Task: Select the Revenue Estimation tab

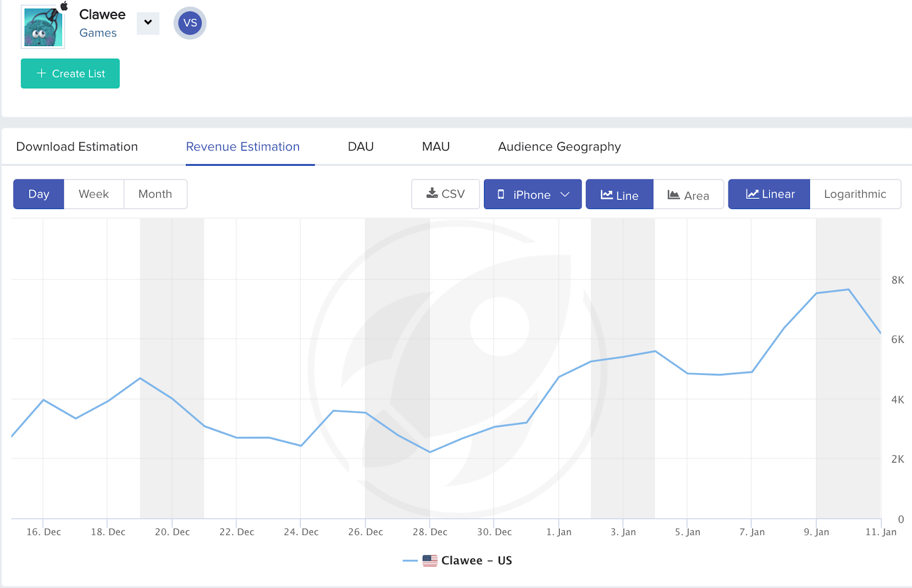Action: [x=243, y=146]
